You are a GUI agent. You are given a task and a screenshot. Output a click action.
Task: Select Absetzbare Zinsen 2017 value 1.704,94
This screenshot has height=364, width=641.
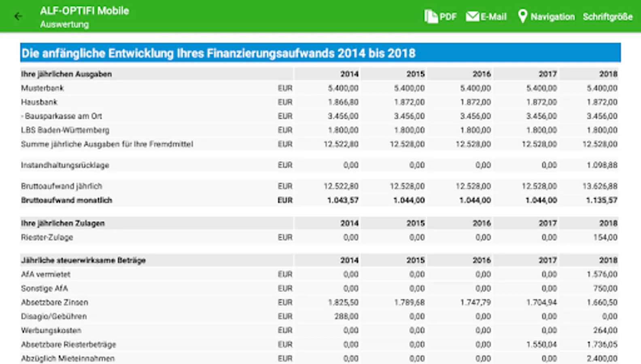542,303
